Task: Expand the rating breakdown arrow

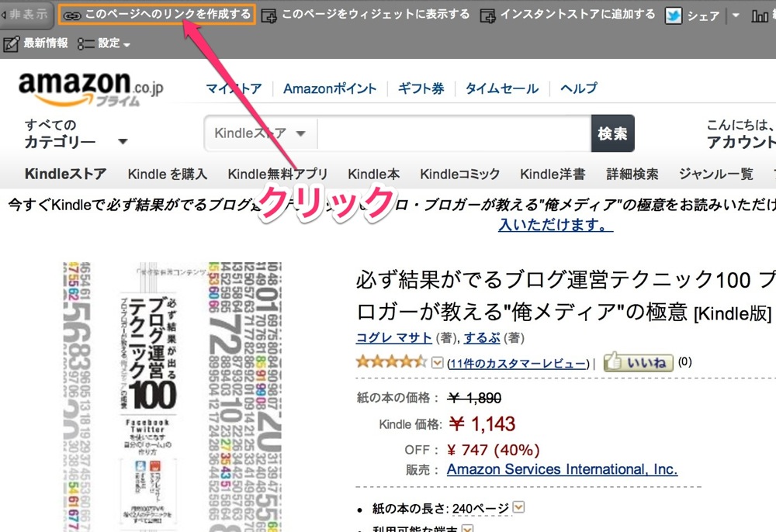Action: tap(437, 363)
